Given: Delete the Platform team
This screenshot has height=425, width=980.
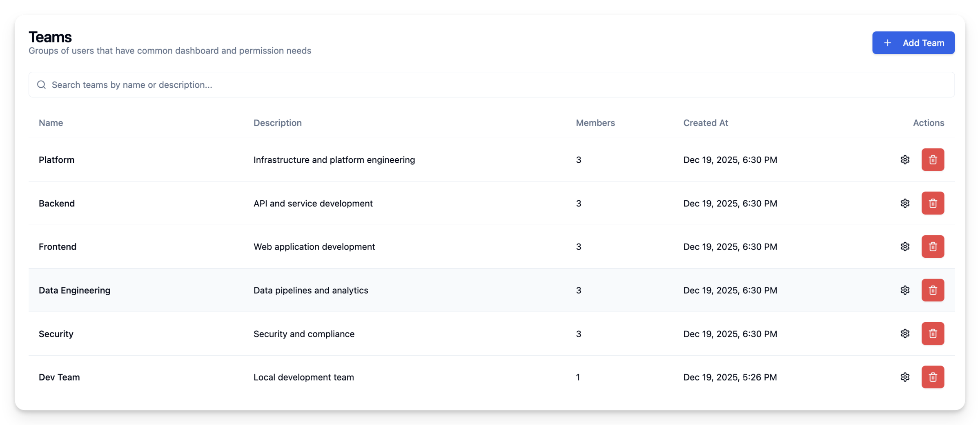Looking at the screenshot, I should (933, 159).
